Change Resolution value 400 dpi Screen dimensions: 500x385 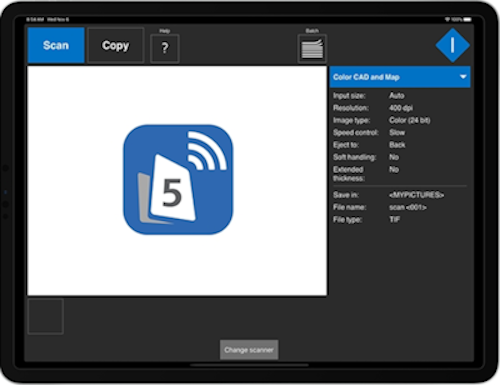point(401,108)
